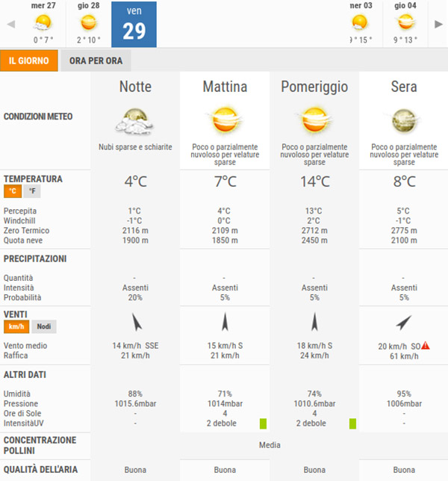Click Pomeriggio snow level 2450 m
448x481 pixels.
(314, 241)
